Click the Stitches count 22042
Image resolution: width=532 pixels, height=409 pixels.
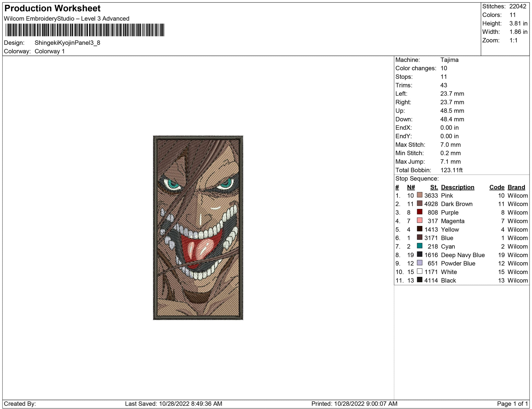tap(518, 6)
